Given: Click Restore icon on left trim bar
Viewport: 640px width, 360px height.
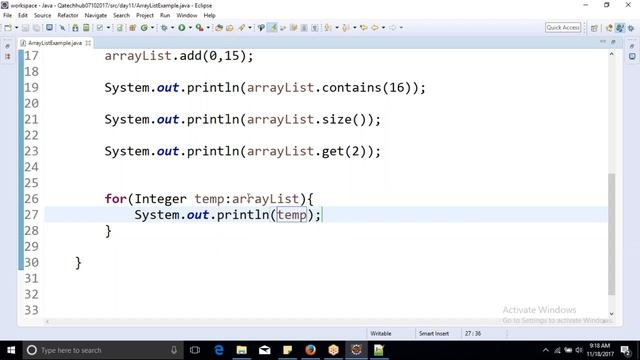Looking at the screenshot, I should (8, 46).
